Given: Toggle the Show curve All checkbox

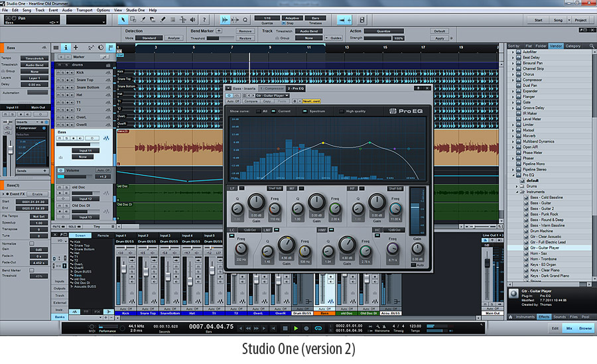Looking at the screenshot, I should point(257,111).
